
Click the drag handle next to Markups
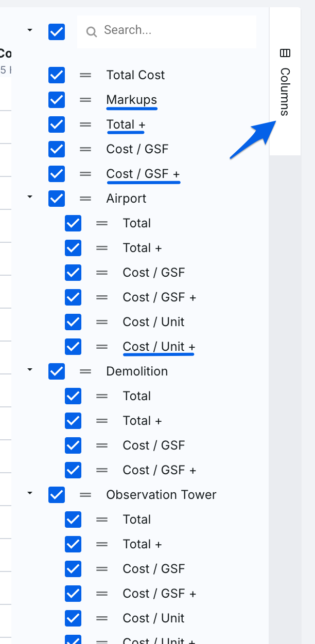point(85,100)
